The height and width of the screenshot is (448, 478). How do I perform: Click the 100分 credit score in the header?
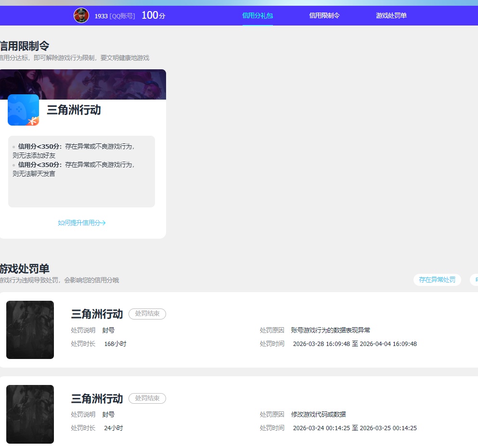(x=154, y=15)
